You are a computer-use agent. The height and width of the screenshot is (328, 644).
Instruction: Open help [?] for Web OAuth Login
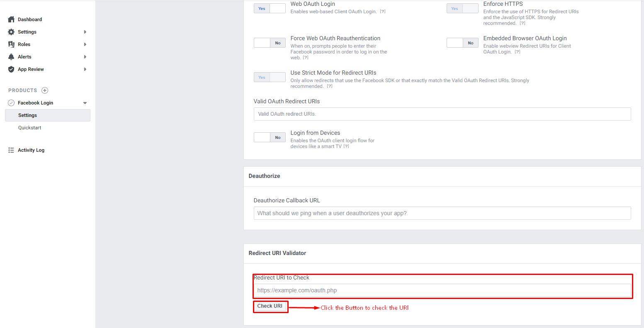[x=383, y=12]
